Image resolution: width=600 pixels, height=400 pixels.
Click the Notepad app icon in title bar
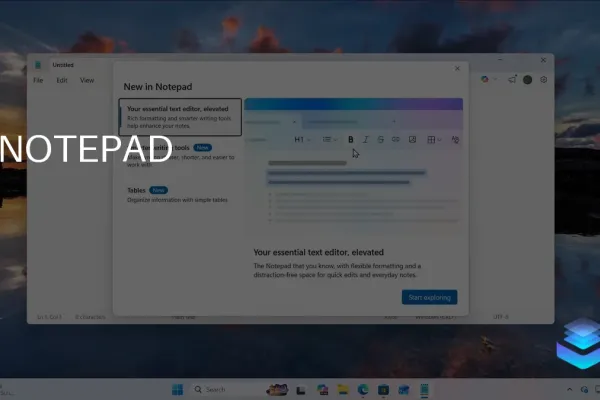pyautogui.click(x=38, y=65)
